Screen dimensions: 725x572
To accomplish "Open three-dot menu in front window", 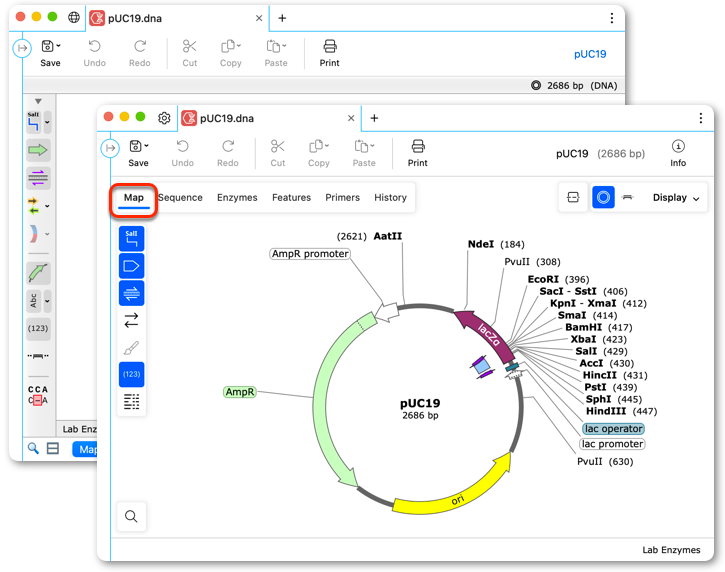I will coord(700,118).
